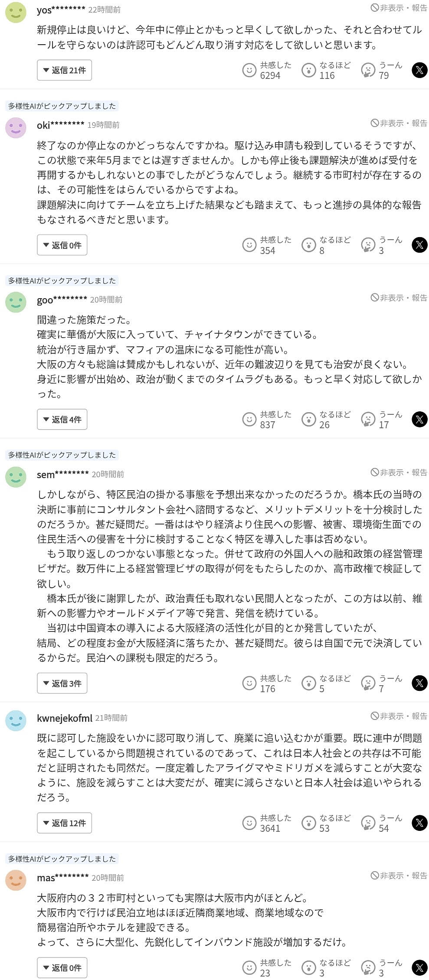Click なるほど face on kwnejekofml comment
Screen dimensions: 429x980
click(x=308, y=823)
